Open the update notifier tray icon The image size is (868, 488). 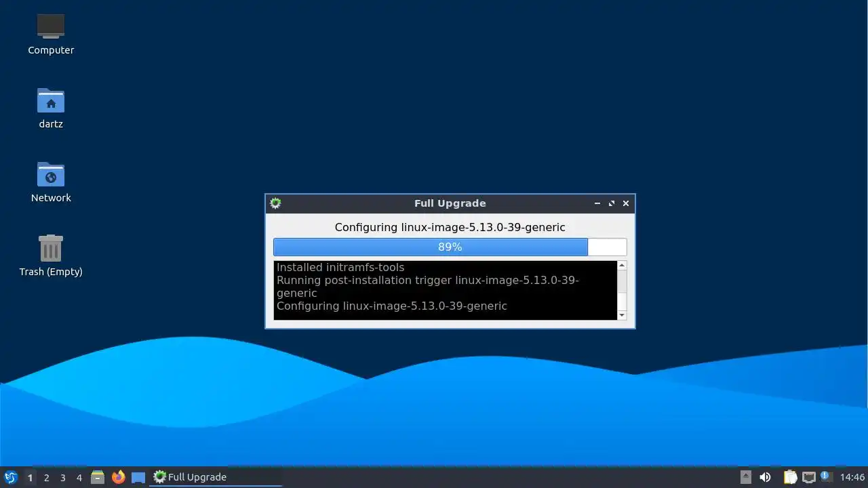[x=825, y=476]
